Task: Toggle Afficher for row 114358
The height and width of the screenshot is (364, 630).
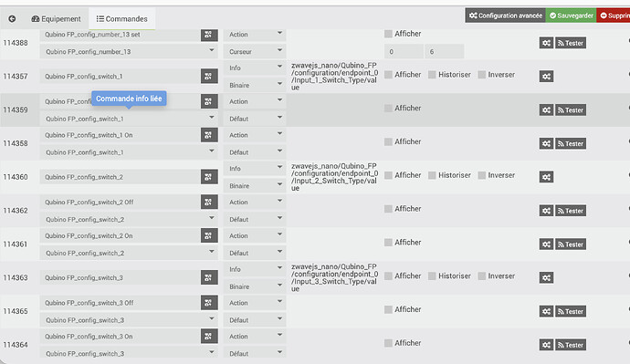Action: click(388, 141)
